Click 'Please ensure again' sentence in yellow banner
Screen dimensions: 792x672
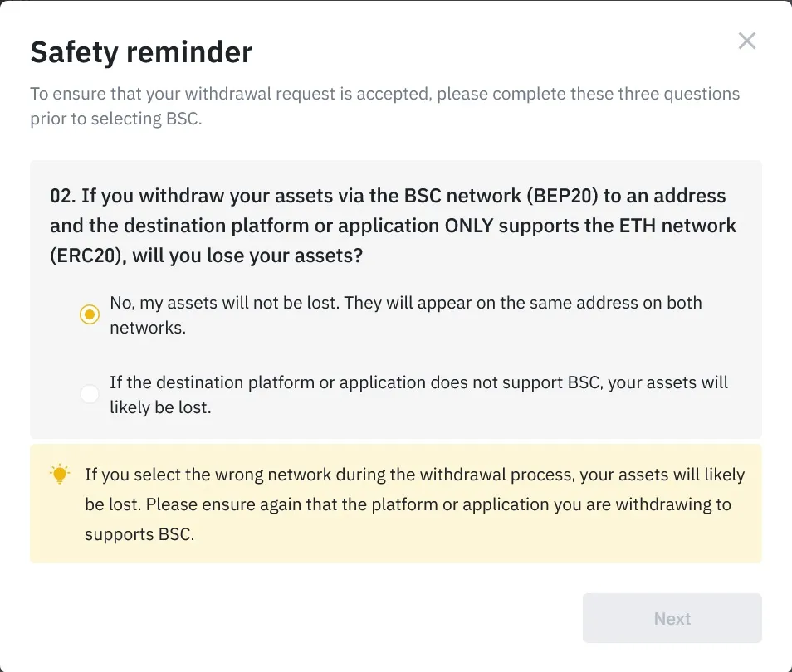(x=408, y=519)
